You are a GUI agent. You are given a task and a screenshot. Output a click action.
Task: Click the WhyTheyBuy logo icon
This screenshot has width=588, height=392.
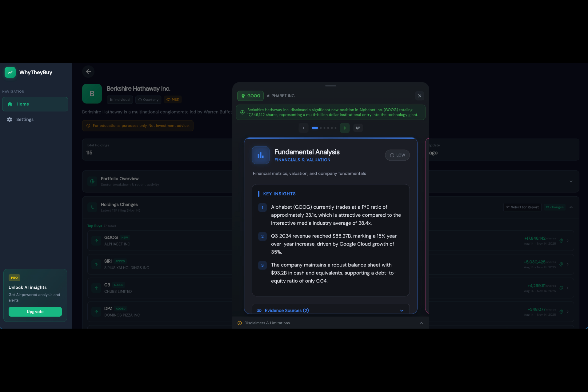(x=10, y=72)
